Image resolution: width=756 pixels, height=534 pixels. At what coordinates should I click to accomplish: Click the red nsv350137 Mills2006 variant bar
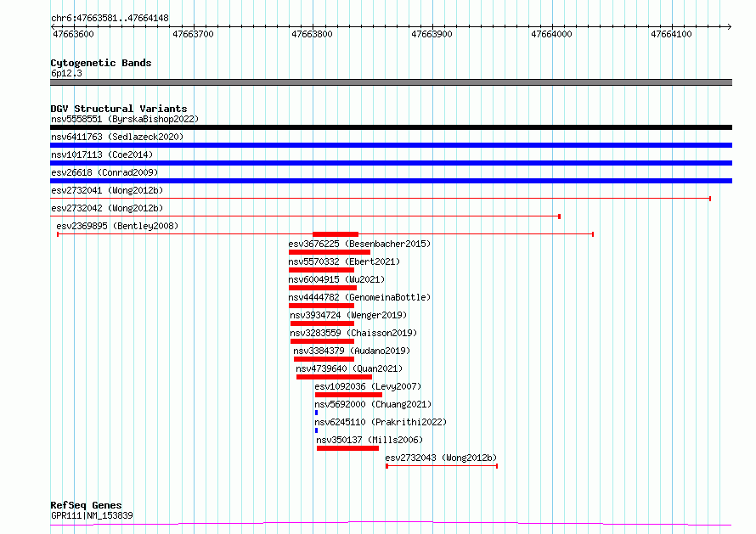click(x=347, y=448)
